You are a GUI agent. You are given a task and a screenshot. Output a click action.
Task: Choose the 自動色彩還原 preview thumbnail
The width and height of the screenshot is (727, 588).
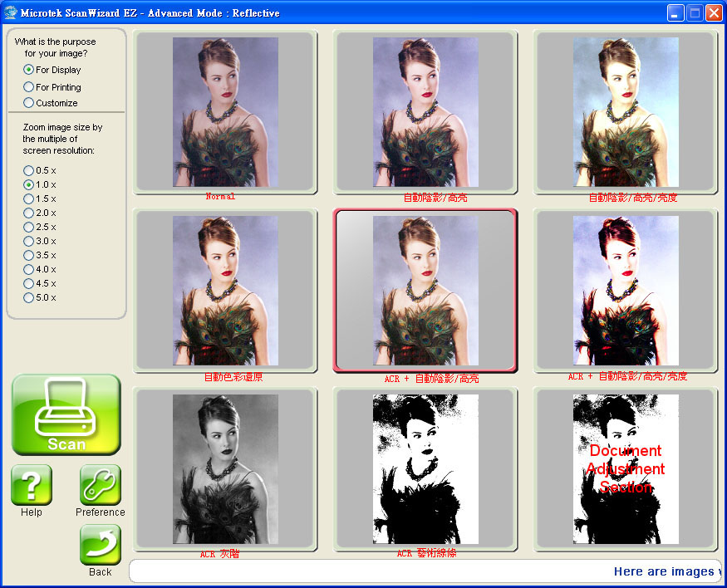(225, 290)
